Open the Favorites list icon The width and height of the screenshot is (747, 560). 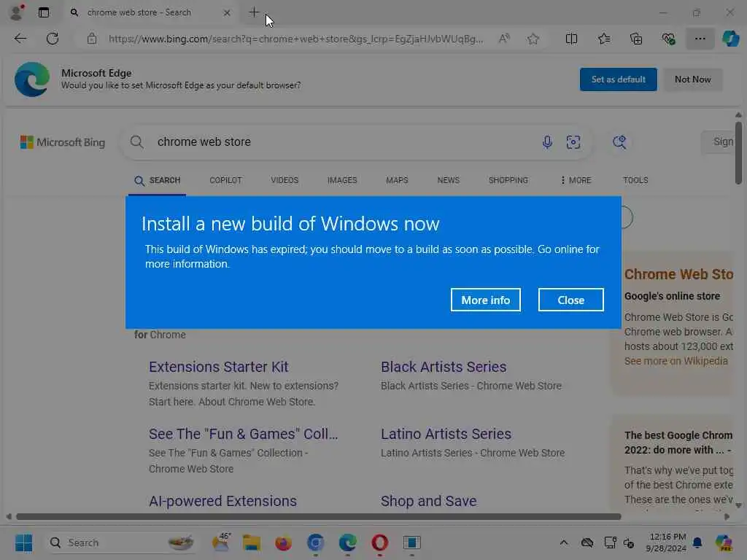[604, 39]
